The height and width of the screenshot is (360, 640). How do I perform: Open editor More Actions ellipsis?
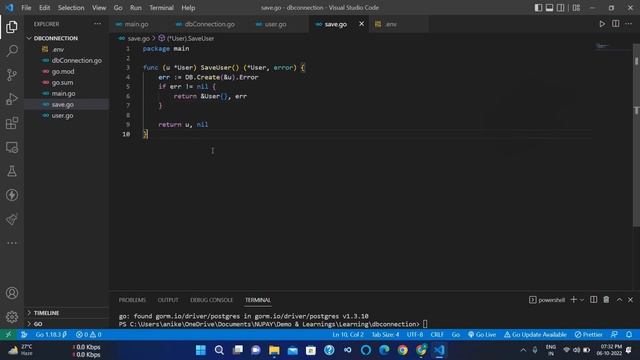(x=629, y=24)
